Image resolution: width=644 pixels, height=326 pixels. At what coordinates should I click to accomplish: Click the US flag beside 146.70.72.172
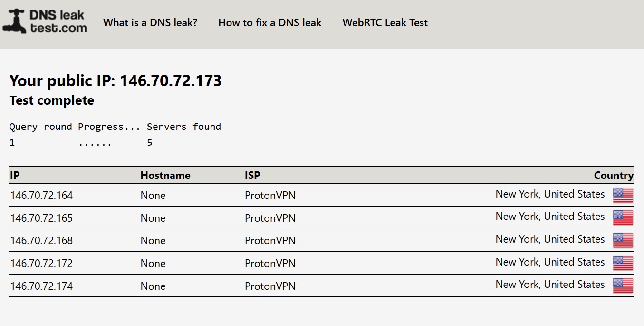pos(623,263)
